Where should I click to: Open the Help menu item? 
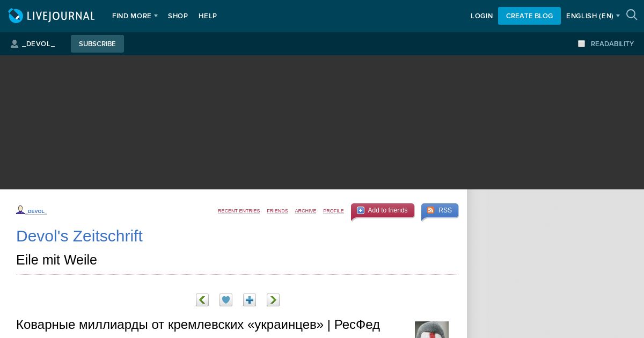208,16
